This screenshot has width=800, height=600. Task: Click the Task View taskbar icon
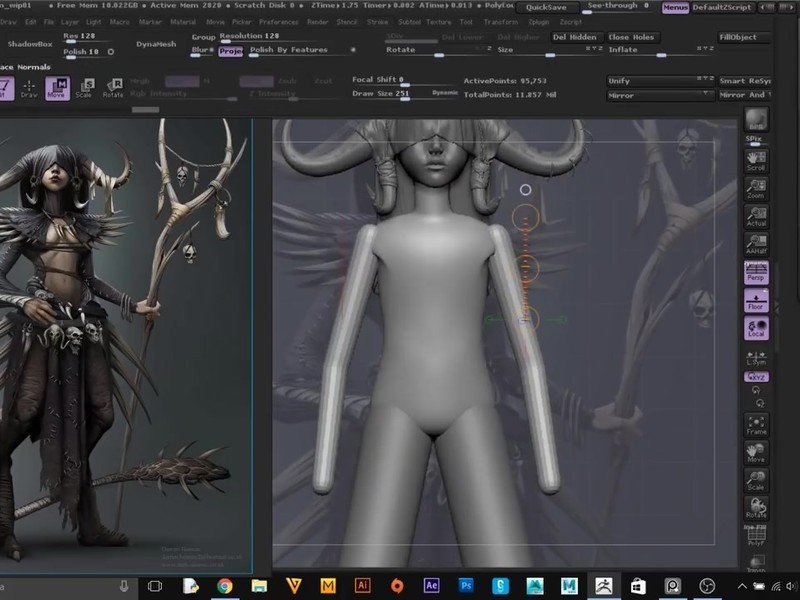click(x=155, y=586)
